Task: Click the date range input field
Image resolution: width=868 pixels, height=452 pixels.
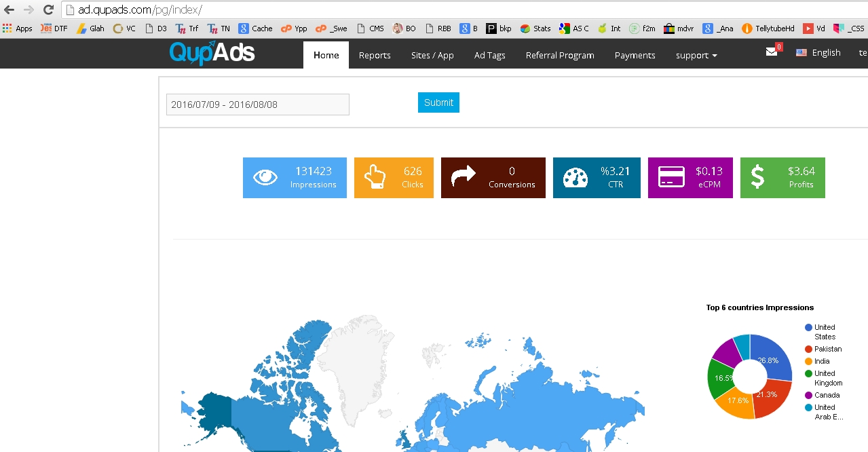Action: click(258, 105)
